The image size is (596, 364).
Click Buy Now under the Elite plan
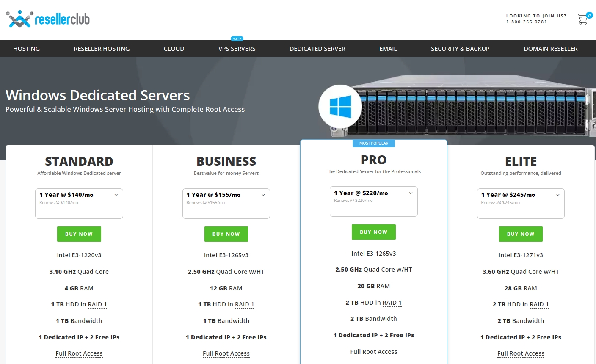pyautogui.click(x=521, y=234)
